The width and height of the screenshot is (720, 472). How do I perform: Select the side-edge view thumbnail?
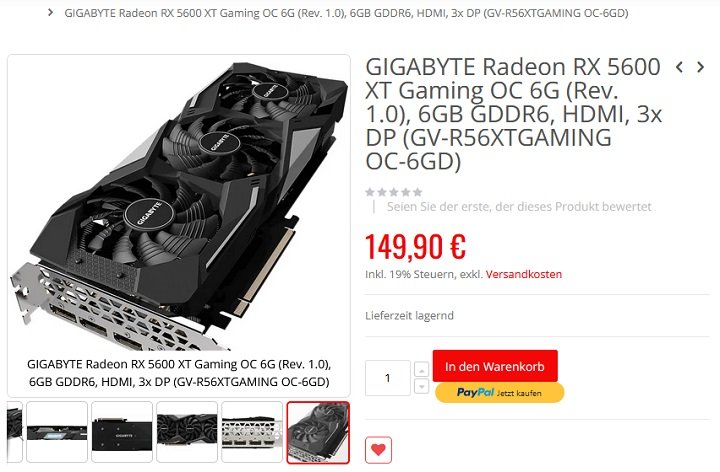tap(57, 432)
